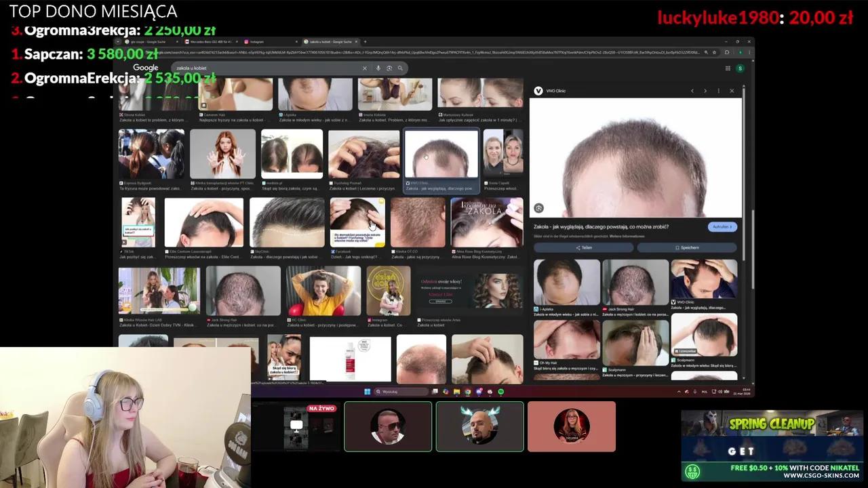Open a new browser tab
The image size is (868, 488).
coord(366,41)
